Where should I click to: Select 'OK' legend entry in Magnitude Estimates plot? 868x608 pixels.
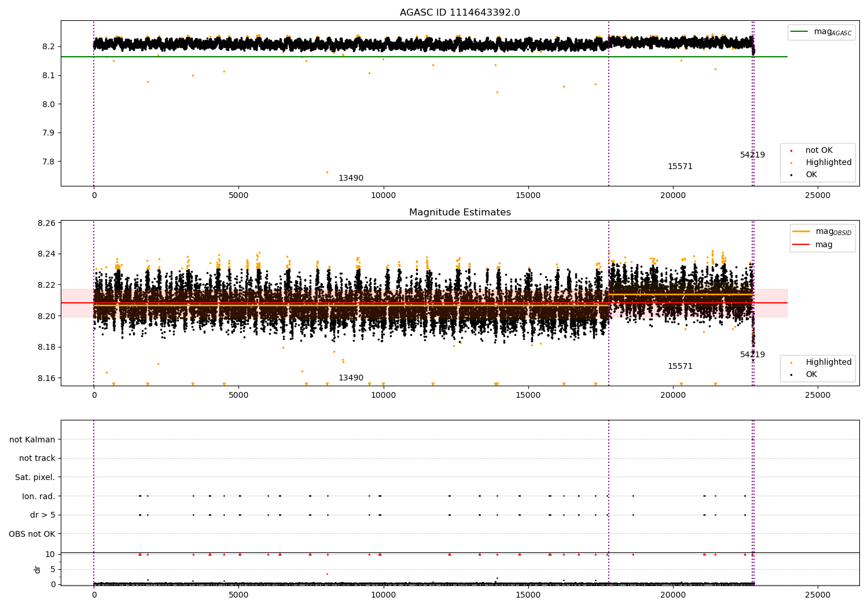pyautogui.click(x=811, y=375)
